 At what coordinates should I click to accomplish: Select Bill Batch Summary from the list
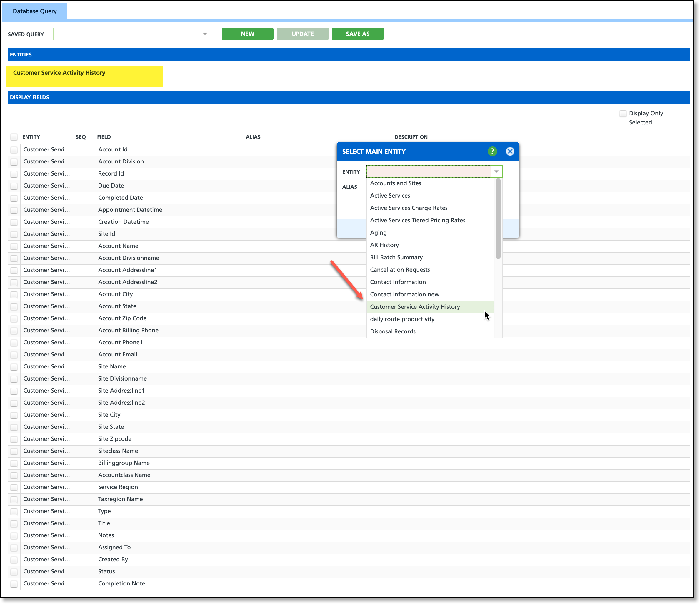396,257
